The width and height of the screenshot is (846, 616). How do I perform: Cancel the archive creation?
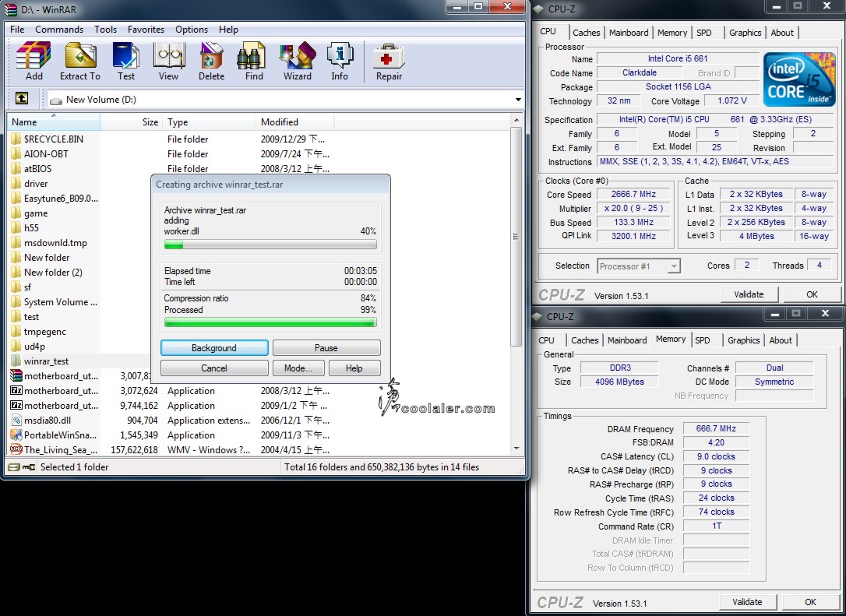[214, 368]
